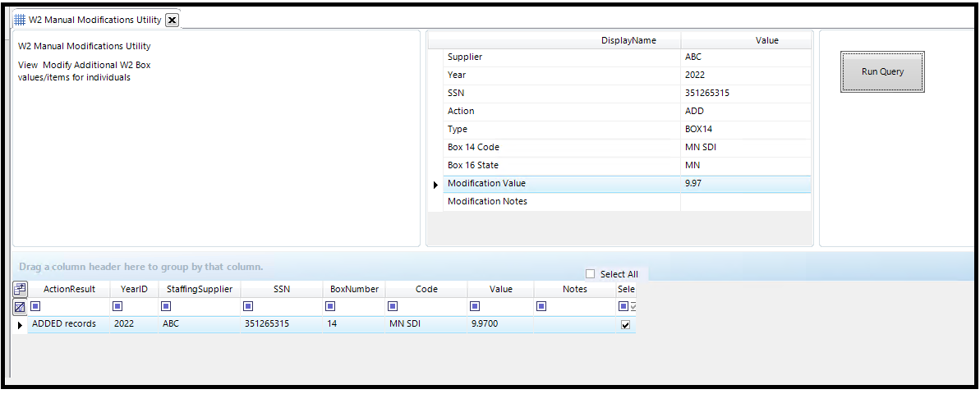Screen dimensions: 980x394
Task: Click the SSN column filter icon
Action: (248, 306)
